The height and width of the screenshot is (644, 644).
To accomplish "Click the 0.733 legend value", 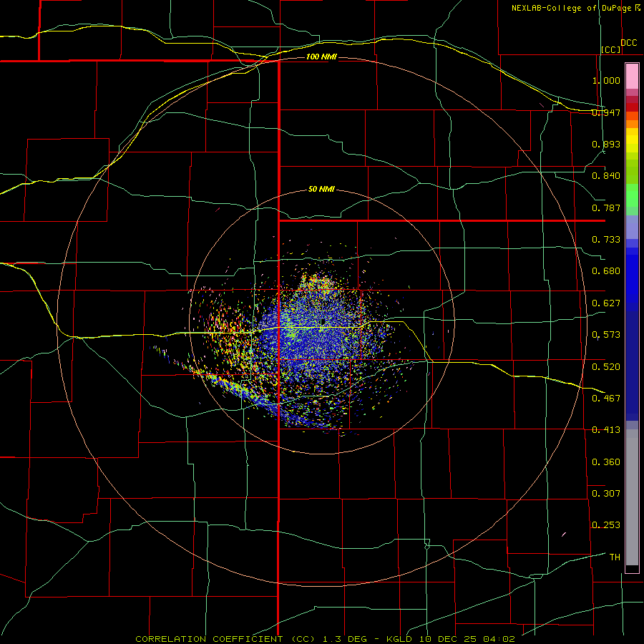I will click(606, 240).
